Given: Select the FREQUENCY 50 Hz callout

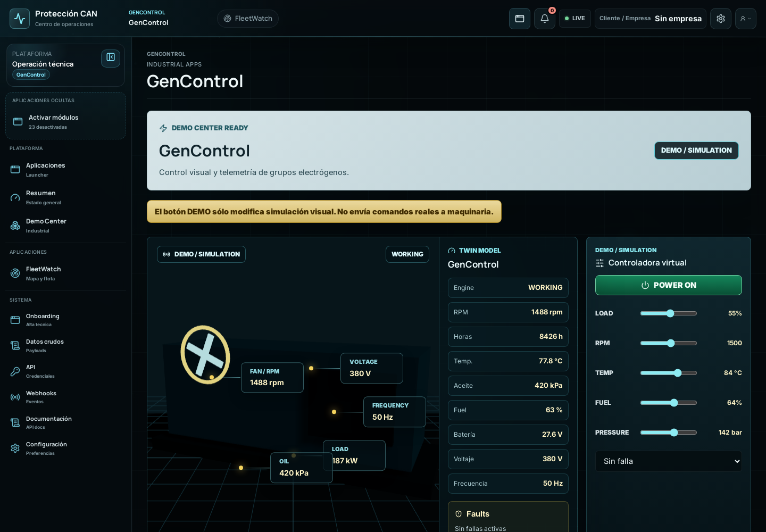Looking at the screenshot, I should [395, 412].
